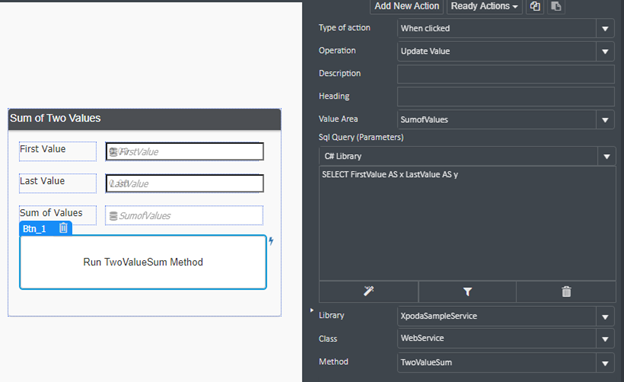Click into the Description input field
The image size is (624, 382).
tap(506, 74)
